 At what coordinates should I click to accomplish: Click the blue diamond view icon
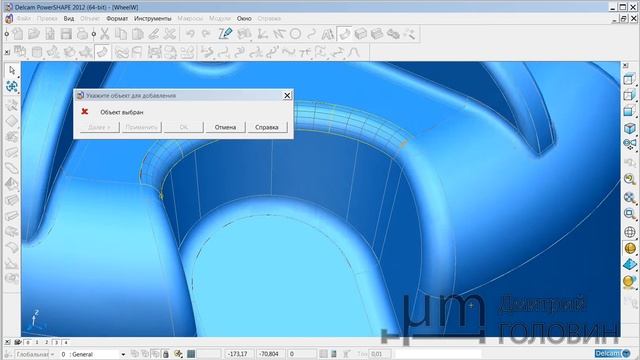630,264
